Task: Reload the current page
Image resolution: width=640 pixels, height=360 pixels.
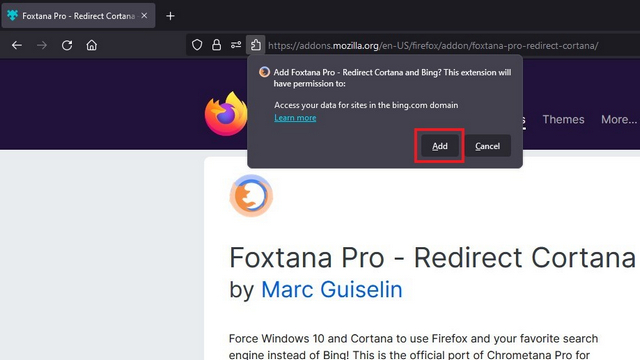Action: pos(67,45)
